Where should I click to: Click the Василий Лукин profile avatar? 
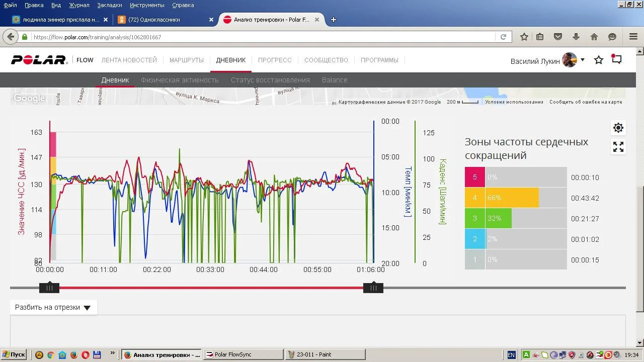click(570, 60)
